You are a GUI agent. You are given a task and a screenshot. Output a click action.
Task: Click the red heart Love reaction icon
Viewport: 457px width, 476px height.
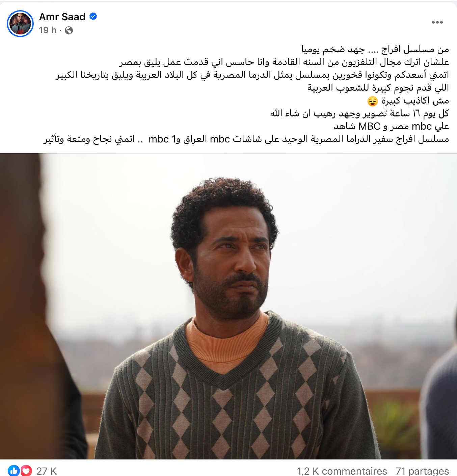26,471
